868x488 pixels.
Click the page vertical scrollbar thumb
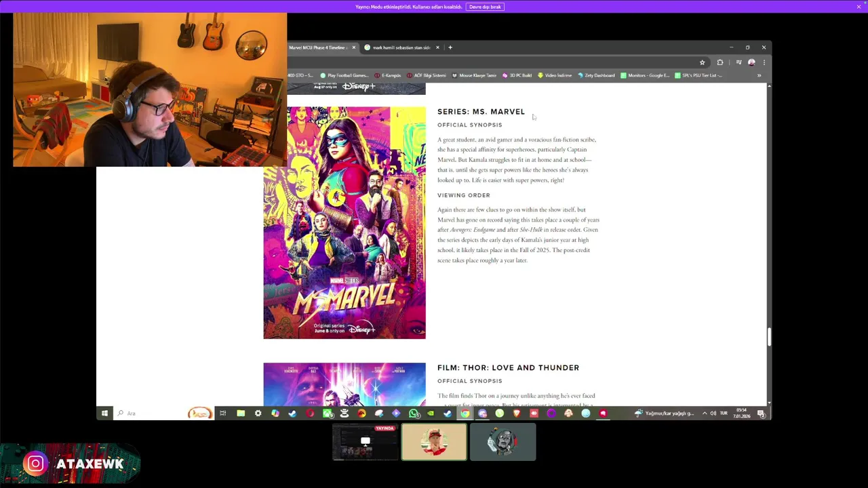[769, 337]
